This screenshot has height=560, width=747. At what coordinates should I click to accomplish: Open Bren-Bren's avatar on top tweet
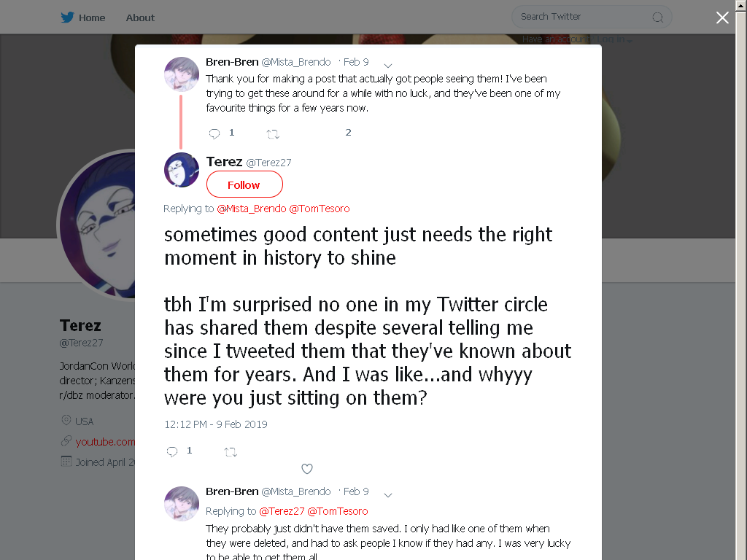(182, 74)
